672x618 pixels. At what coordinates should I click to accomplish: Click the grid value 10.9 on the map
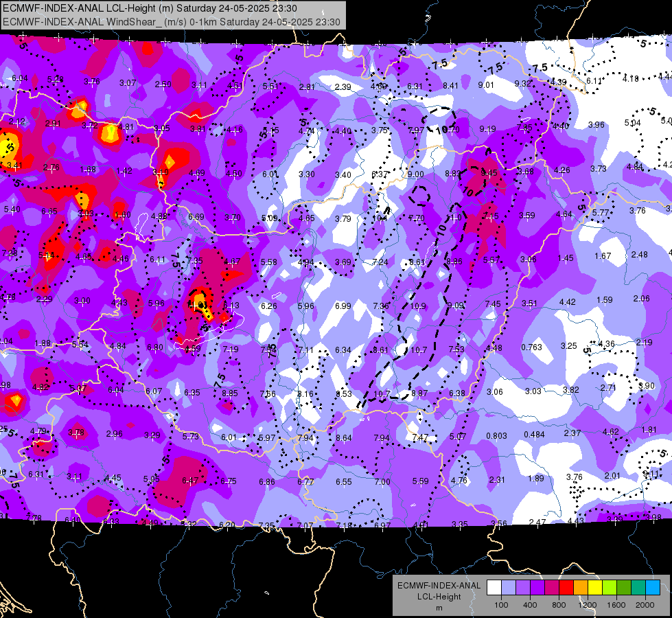click(418, 306)
